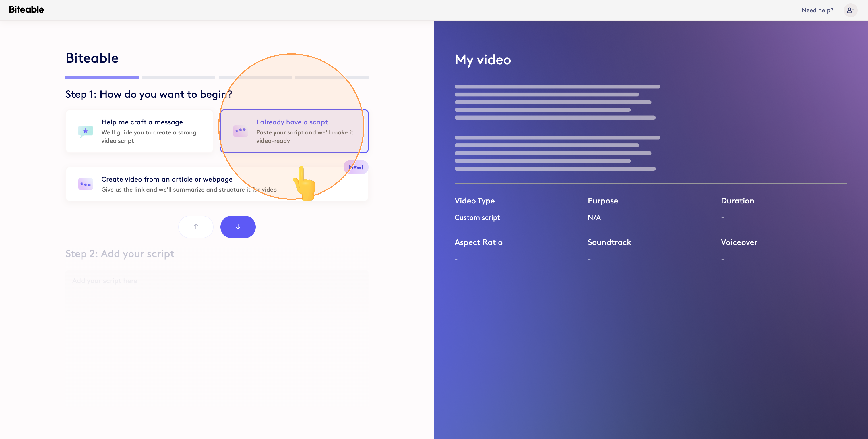Click the Soundtrack label
Viewport: 868px width, 439px height.
coord(609,242)
